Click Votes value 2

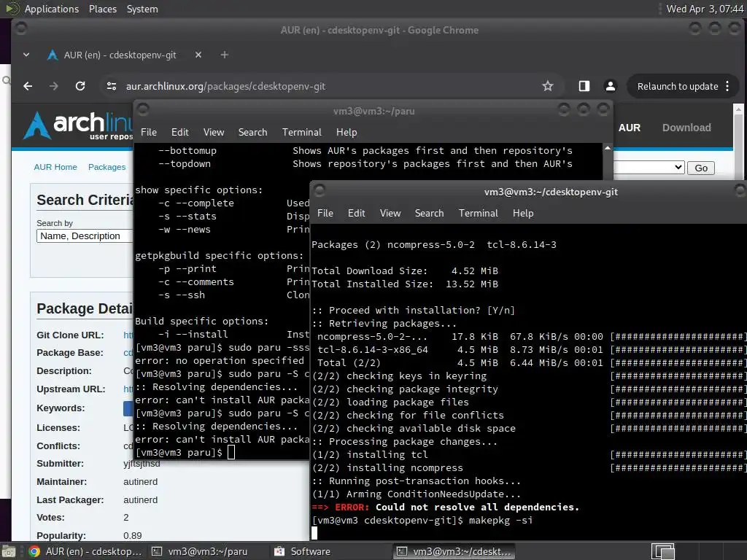125,518
